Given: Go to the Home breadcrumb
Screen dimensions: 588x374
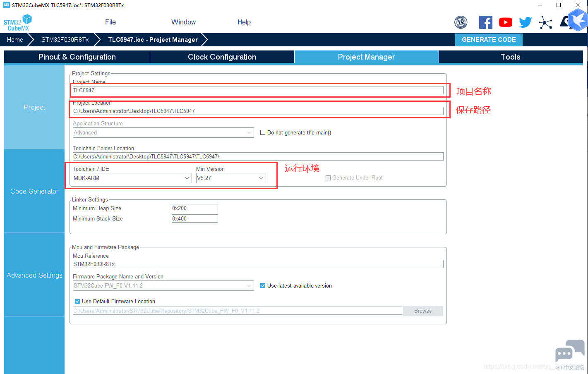Looking at the screenshot, I should pyautogui.click(x=15, y=40).
